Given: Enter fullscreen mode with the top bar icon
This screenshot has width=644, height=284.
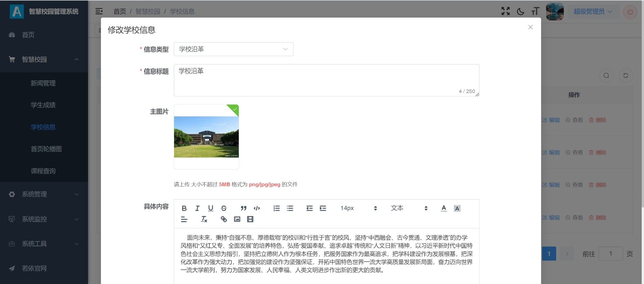Looking at the screenshot, I should pyautogui.click(x=505, y=11).
